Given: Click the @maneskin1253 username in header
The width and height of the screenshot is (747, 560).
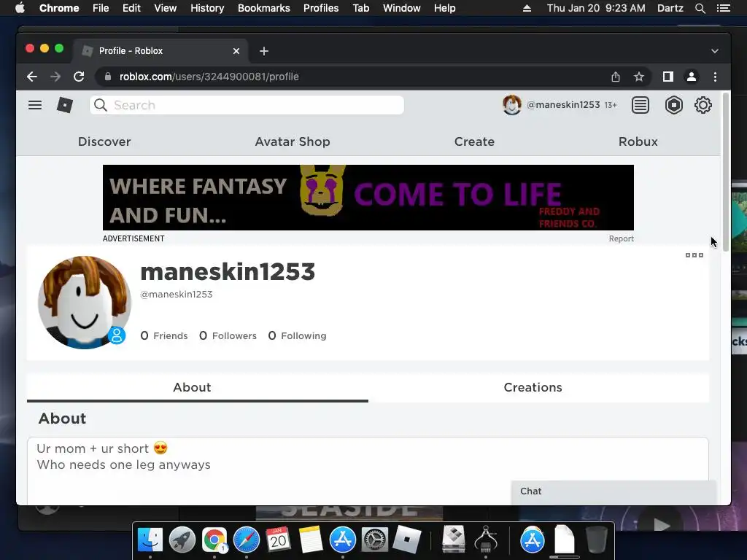Looking at the screenshot, I should [563, 105].
